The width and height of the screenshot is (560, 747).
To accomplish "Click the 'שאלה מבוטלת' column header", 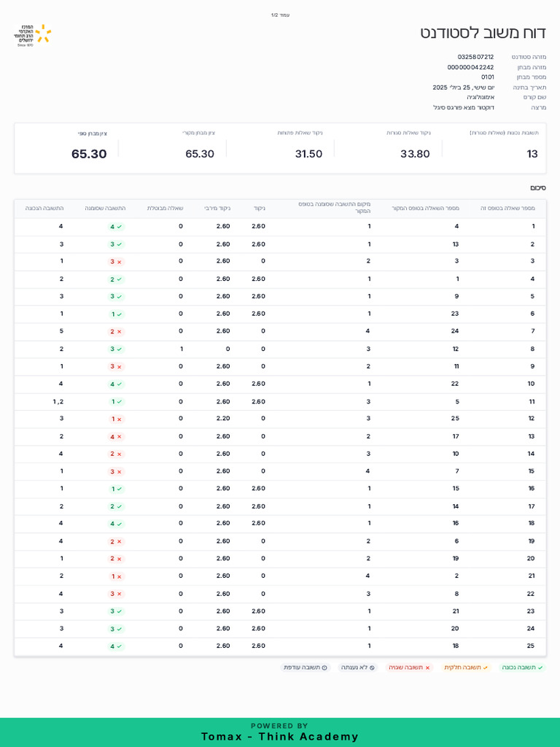I will (165, 209).
